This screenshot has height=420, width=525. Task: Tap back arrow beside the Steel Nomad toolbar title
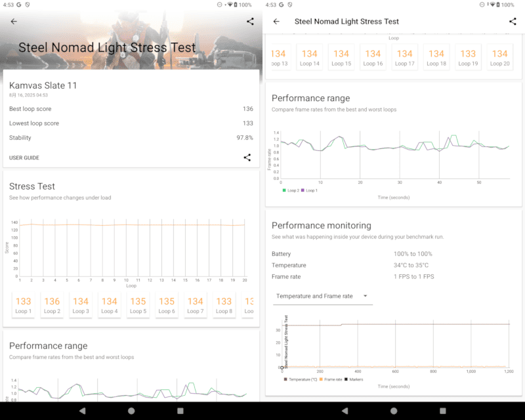[x=276, y=22]
